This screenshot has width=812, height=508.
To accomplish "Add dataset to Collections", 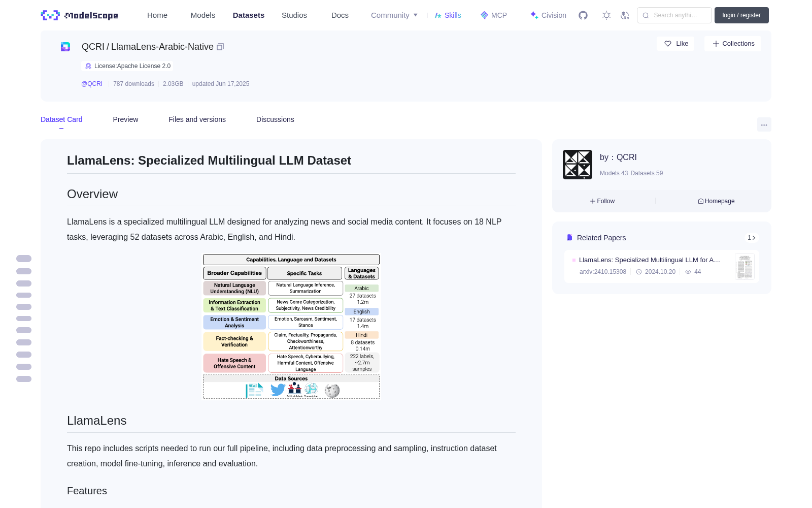I will [x=733, y=44].
